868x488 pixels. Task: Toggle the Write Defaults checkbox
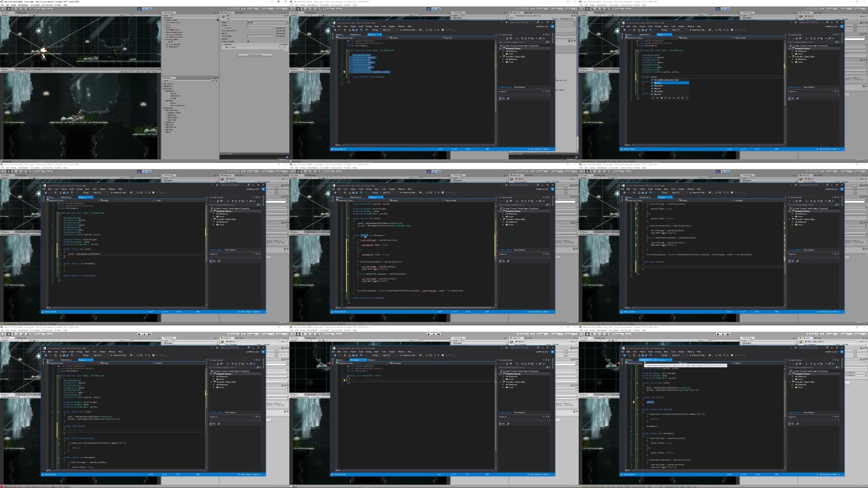click(x=248, y=42)
